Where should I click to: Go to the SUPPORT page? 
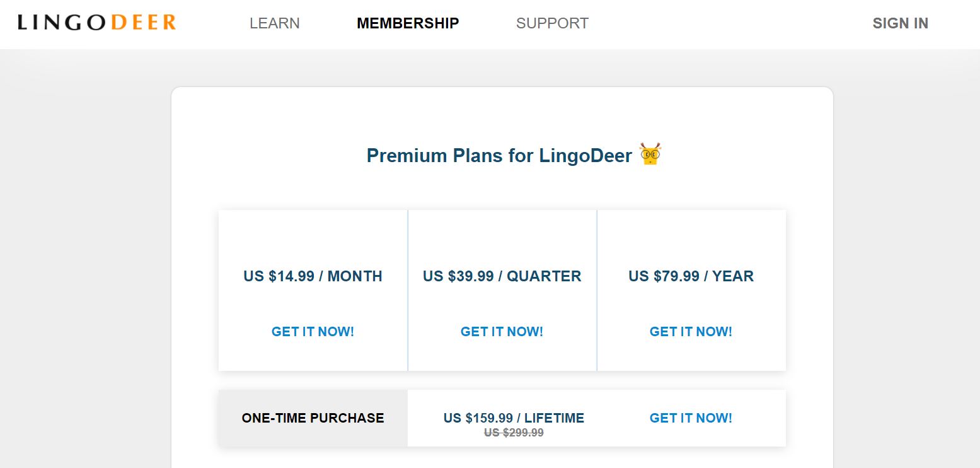[552, 23]
